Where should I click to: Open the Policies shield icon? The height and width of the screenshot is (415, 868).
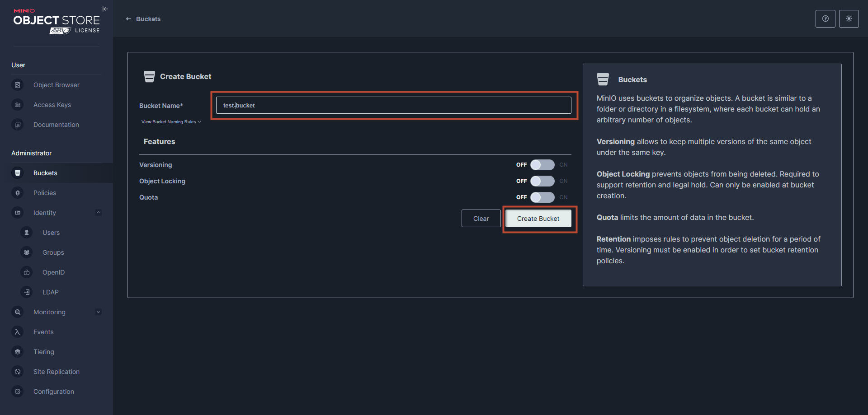tap(18, 193)
